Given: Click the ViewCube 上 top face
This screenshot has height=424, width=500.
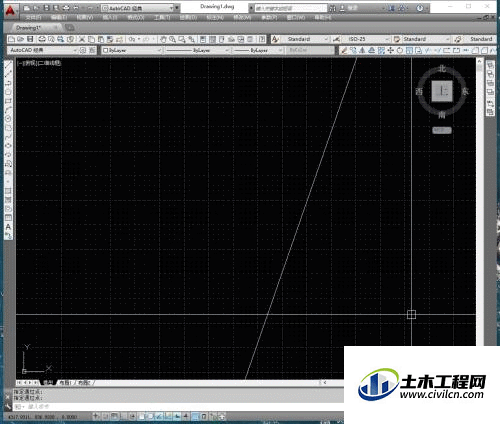Looking at the screenshot, I should [442, 91].
